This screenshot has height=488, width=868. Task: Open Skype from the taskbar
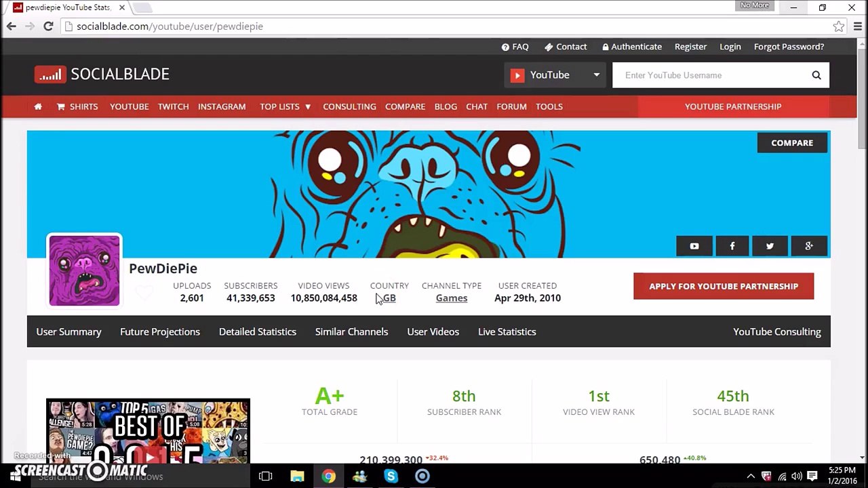[391, 476]
